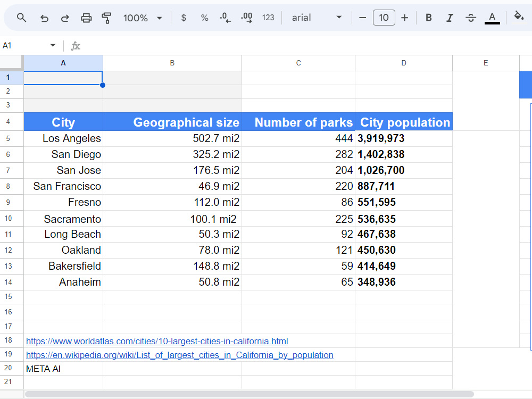Click the search magnifier icon in toolbar
This screenshot has height=399, width=532.
click(x=21, y=18)
